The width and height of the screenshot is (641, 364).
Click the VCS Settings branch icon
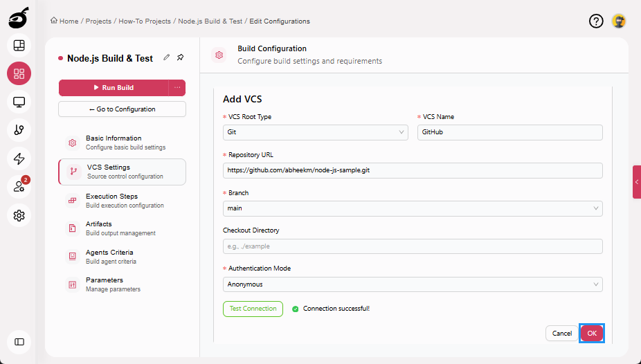[x=73, y=172]
